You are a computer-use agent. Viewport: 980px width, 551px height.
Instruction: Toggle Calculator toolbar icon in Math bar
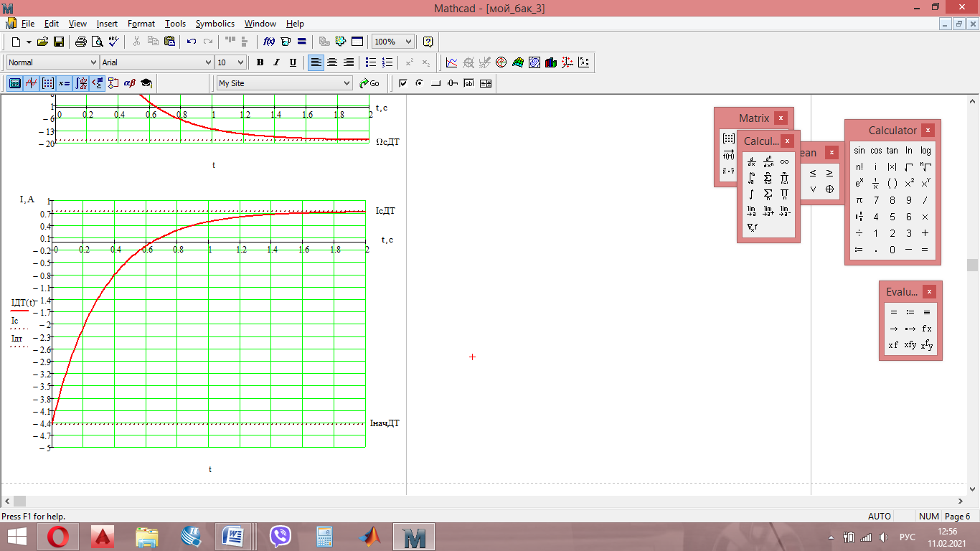point(14,83)
